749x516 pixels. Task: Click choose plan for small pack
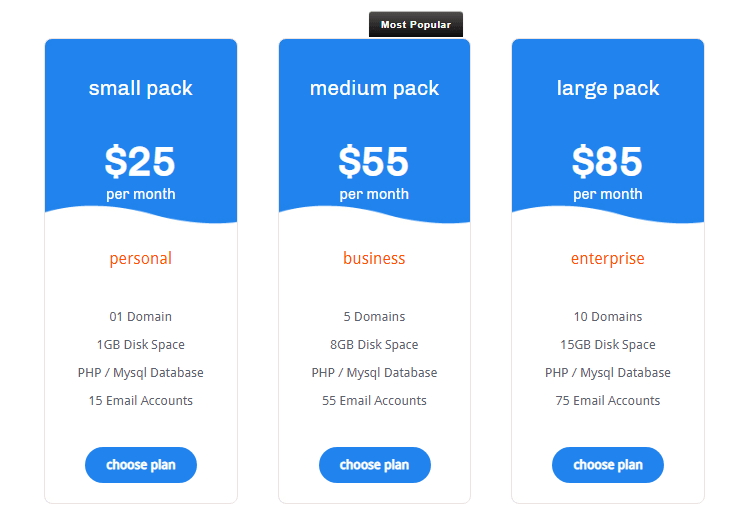pyautogui.click(x=141, y=465)
